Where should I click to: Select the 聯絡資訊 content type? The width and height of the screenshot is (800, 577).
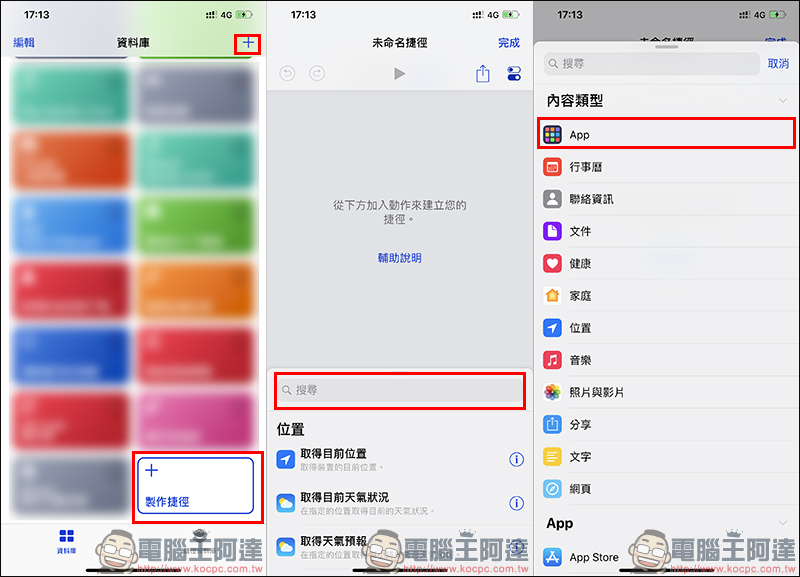666,199
